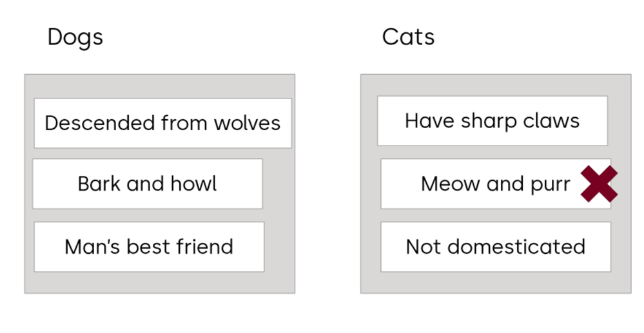The height and width of the screenshot is (333, 644).
Task: Click the "Cats" column heading
Action: (408, 37)
